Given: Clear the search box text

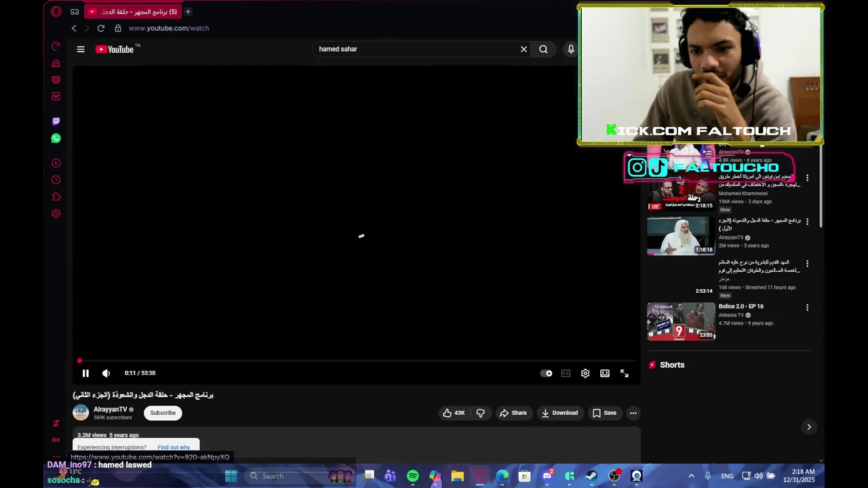Looking at the screenshot, I should pos(524,49).
